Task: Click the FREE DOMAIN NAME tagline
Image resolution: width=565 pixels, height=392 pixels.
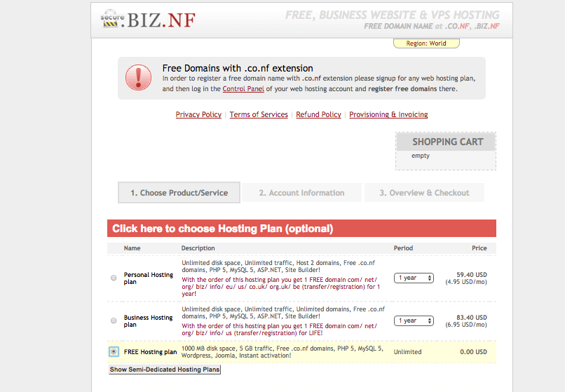Action: pyautogui.click(x=432, y=26)
